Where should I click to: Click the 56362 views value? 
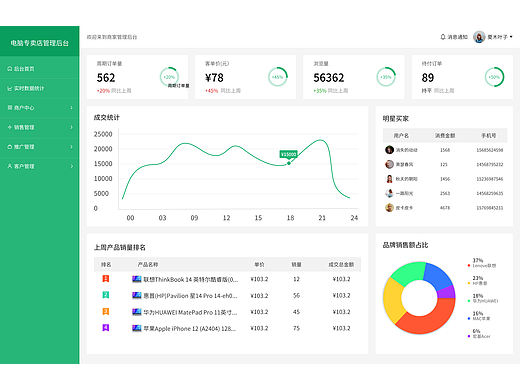pyautogui.click(x=329, y=78)
